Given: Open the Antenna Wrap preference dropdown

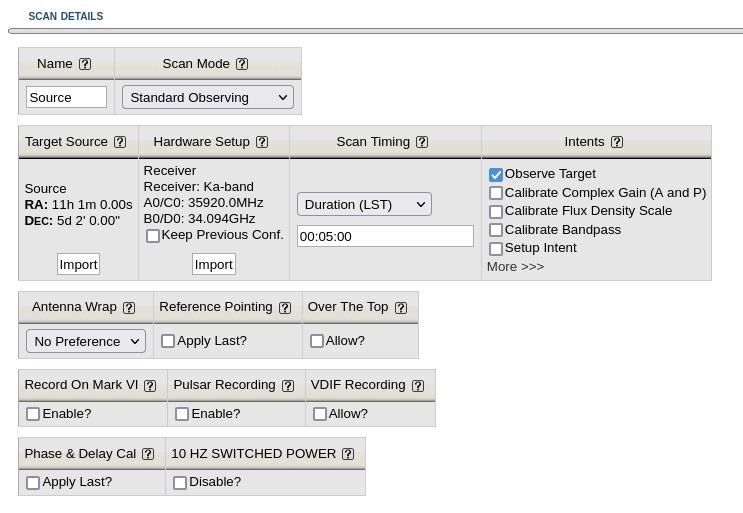Looking at the screenshot, I should tap(86, 341).
